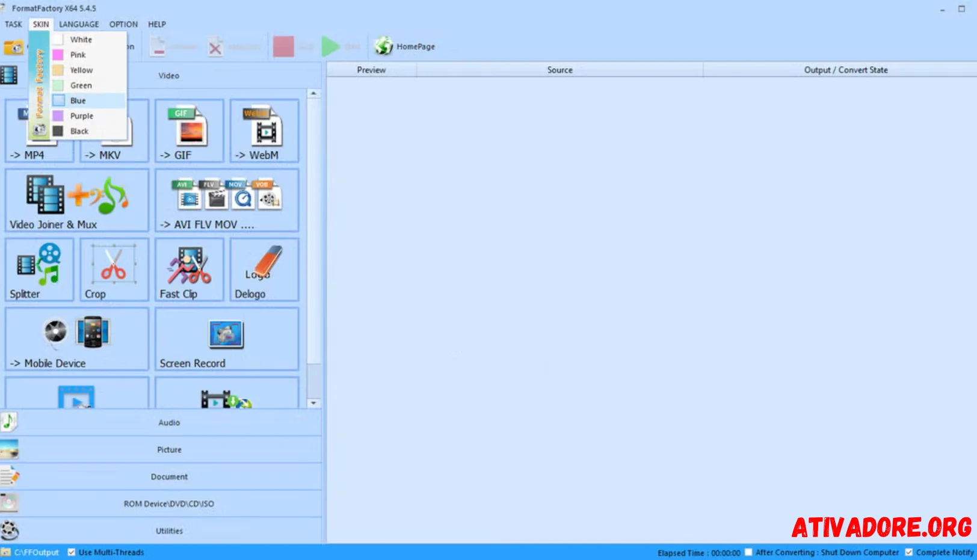Choose the Black skin option
This screenshot has height=560, width=977.
coord(88,131)
